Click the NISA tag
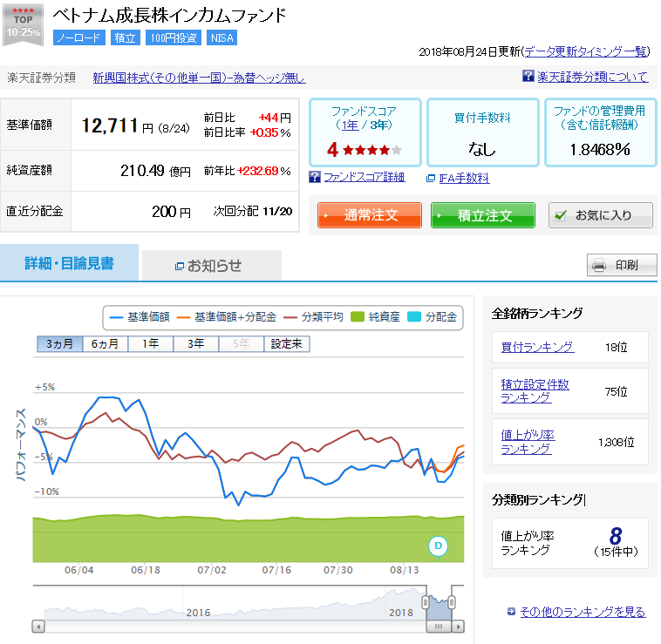 (x=221, y=37)
